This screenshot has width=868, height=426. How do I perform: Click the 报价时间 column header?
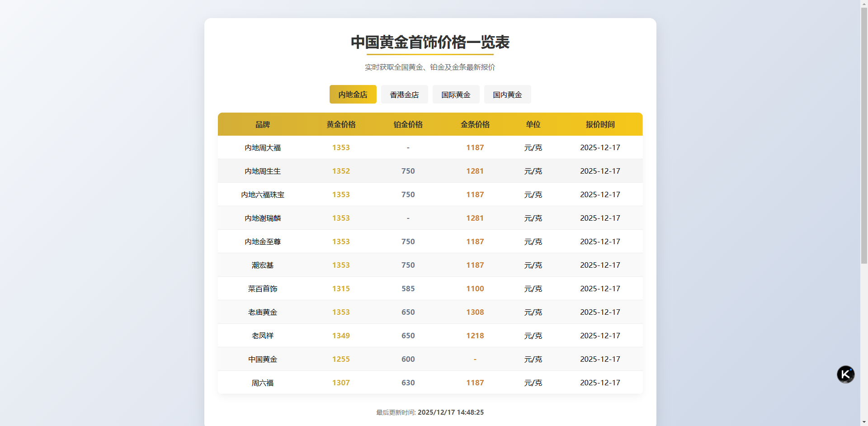point(600,124)
